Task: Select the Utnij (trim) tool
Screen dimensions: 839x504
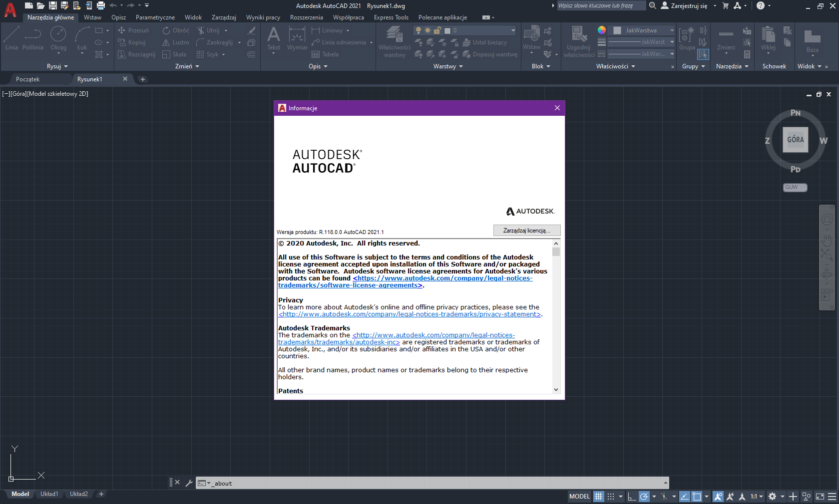Action: pyautogui.click(x=208, y=30)
